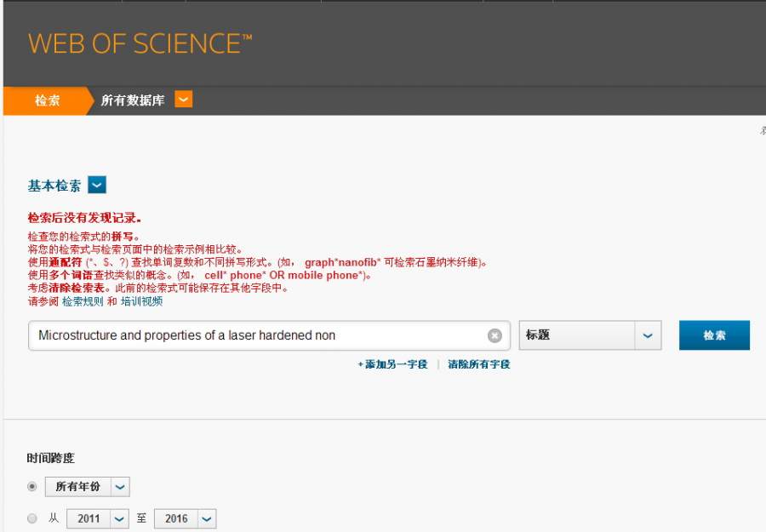Select the 所有年份 radio button
The image size is (766, 532).
click(32, 487)
